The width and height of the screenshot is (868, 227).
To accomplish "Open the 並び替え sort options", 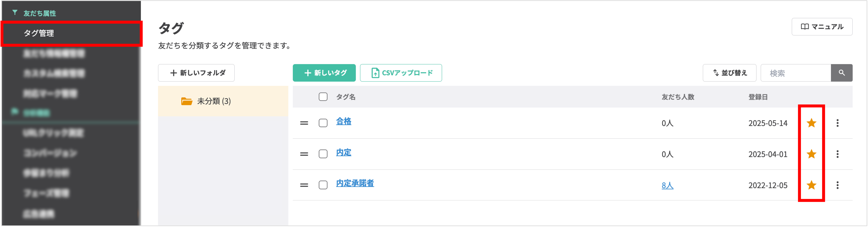I will click(x=729, y=72).
